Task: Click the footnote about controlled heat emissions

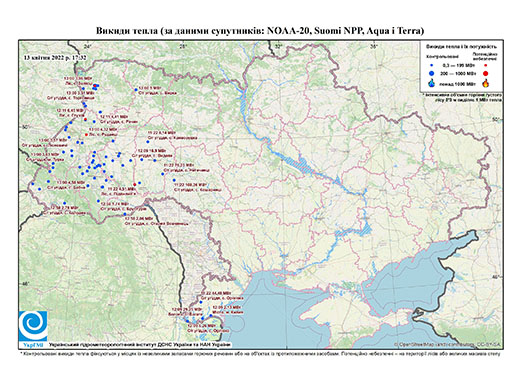Action: coord(260,353)
